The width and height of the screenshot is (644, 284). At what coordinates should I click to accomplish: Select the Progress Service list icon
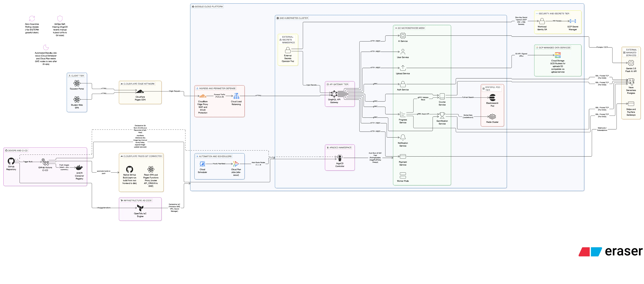[403, 114]
